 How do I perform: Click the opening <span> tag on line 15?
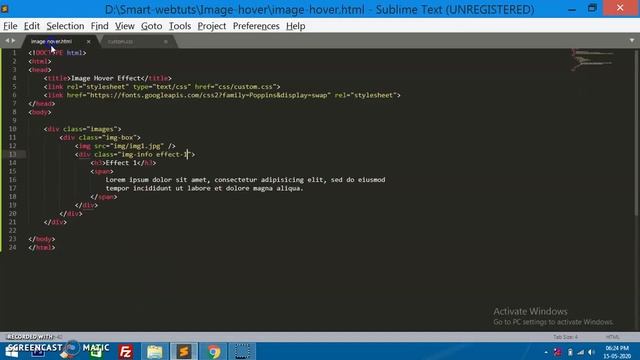tap(102, 171)
